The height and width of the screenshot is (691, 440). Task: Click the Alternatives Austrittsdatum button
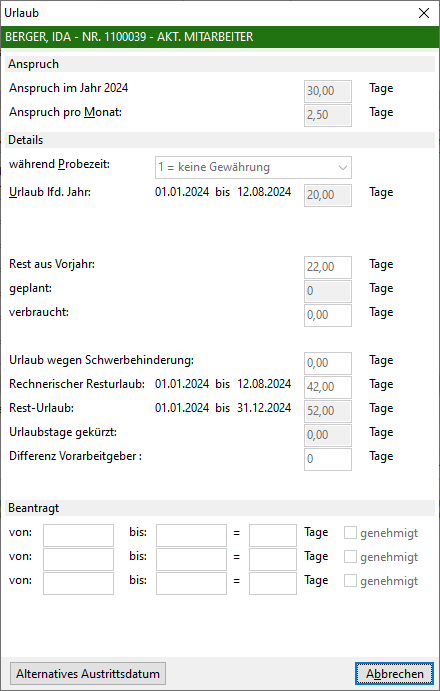(88, 673)
